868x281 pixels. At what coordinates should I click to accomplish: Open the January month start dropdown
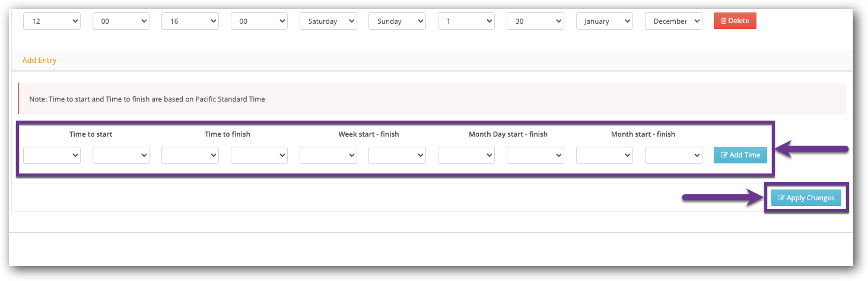605,21
